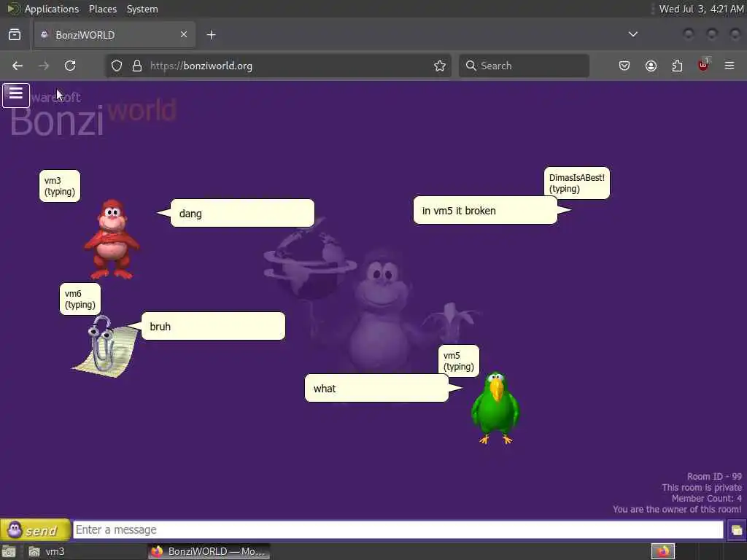747x560 pixels.
Task: Bookmark this page with star
Action: pyautogui.click(x=440, y=66)
